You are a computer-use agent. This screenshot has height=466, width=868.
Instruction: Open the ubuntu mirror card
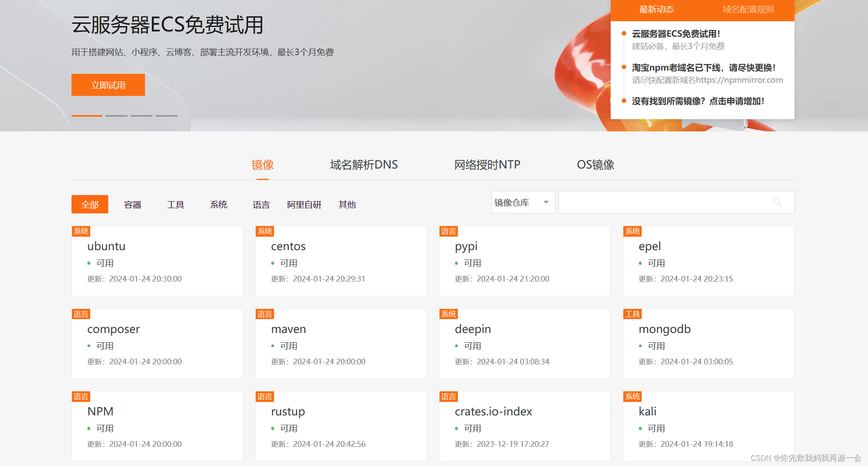point(157,261)
